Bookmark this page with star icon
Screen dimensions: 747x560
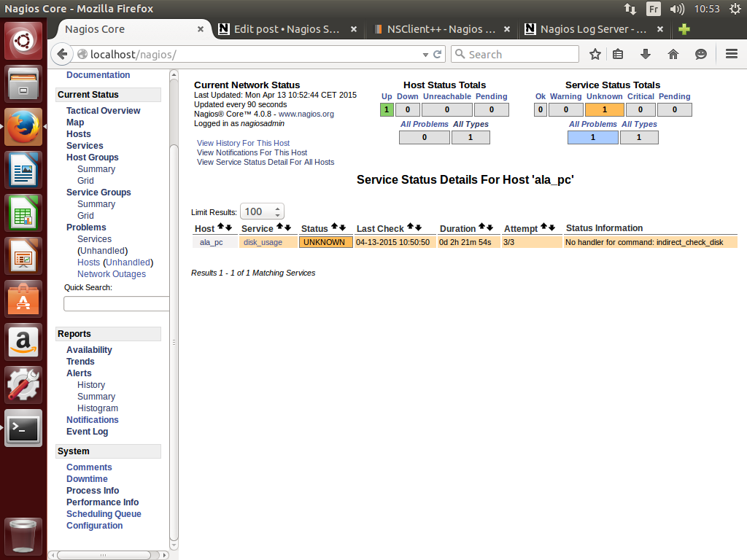point(595,55)
